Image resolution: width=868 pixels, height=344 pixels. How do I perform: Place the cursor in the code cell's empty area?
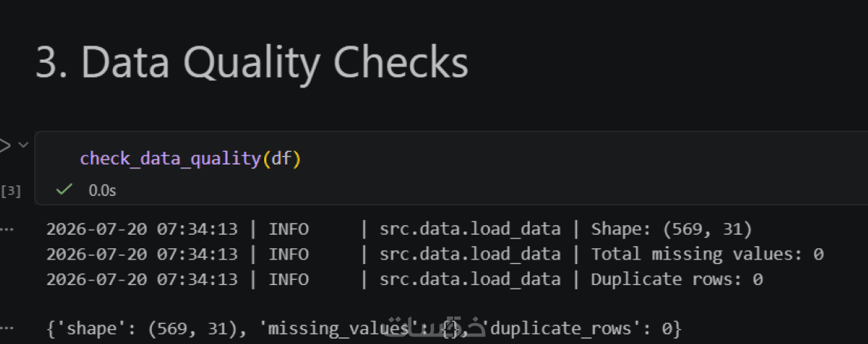pos(554,159)
